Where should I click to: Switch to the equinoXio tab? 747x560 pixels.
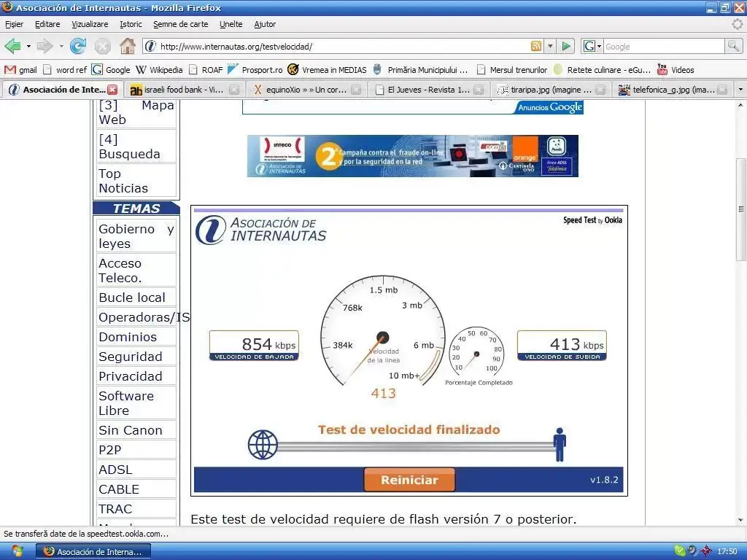pyautogui.click(x=306, y=90)
